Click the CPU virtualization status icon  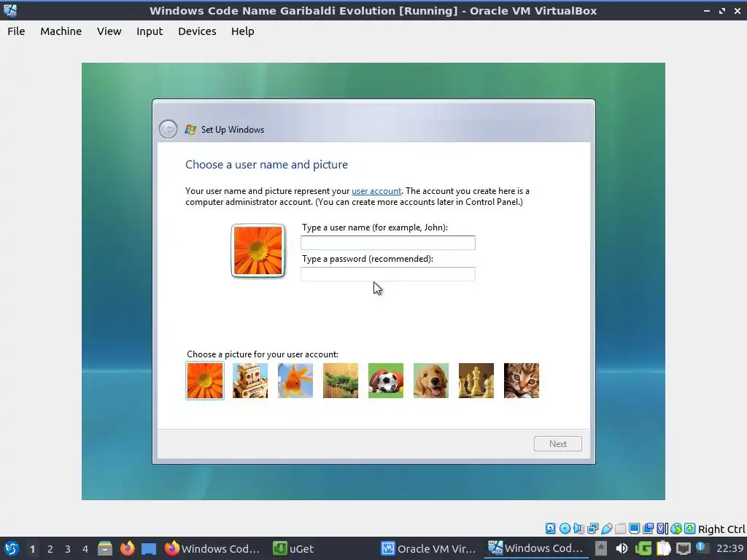point(662,528)
